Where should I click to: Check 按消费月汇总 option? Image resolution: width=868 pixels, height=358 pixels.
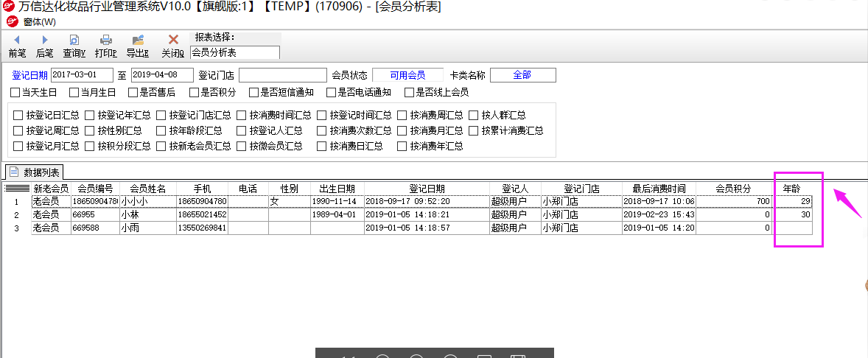tap(402, 130)
